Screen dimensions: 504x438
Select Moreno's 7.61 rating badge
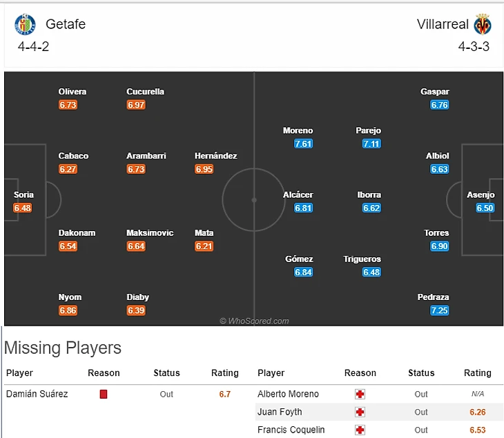pyautogui.click(x=303, y=143)
